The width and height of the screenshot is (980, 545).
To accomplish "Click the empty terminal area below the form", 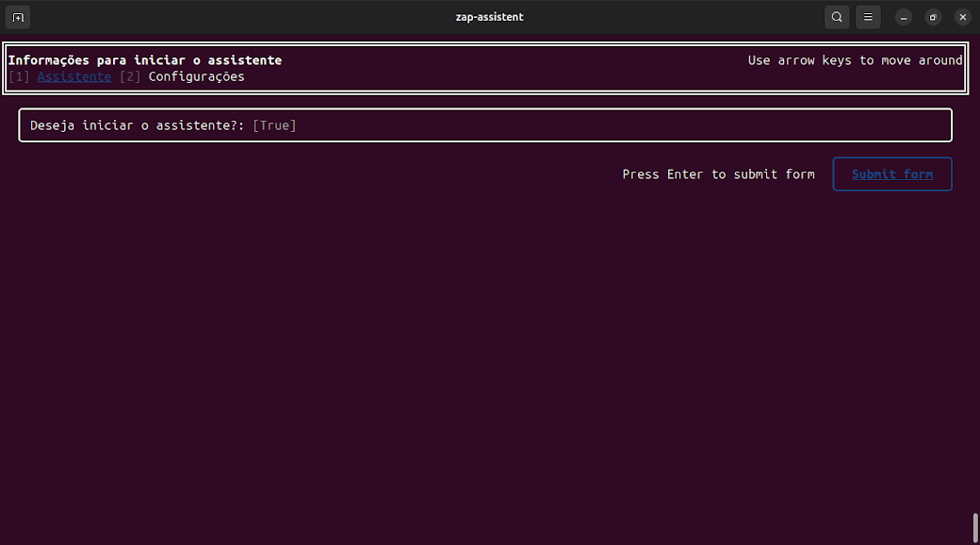I will pos(471,358).
